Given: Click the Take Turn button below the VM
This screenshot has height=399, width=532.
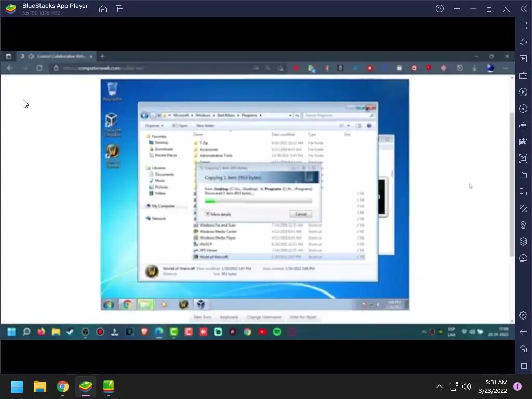Looking at the screenshot, I should click(x=202, y=317).
